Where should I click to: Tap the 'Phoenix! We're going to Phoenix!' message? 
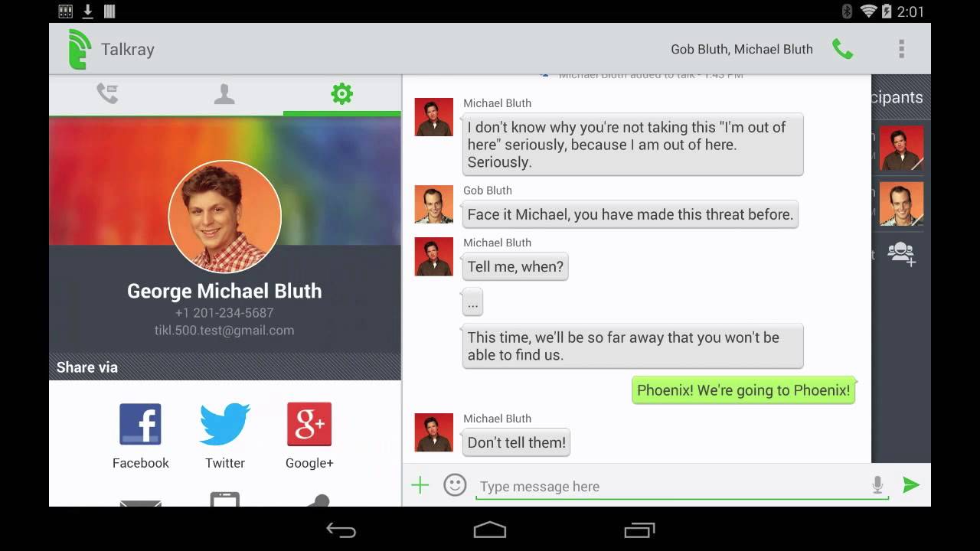point(743,390)
